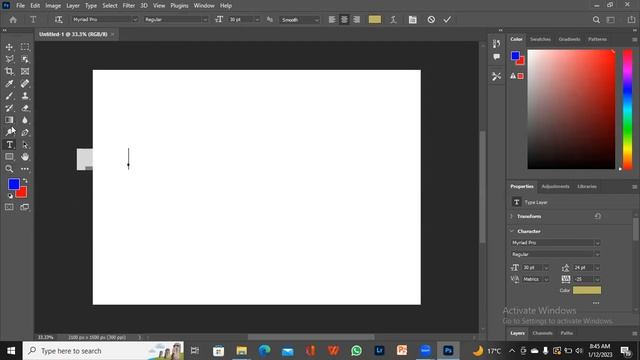
Task: Open the font size dropdown in options bar
Action: (x=257, y=20)
